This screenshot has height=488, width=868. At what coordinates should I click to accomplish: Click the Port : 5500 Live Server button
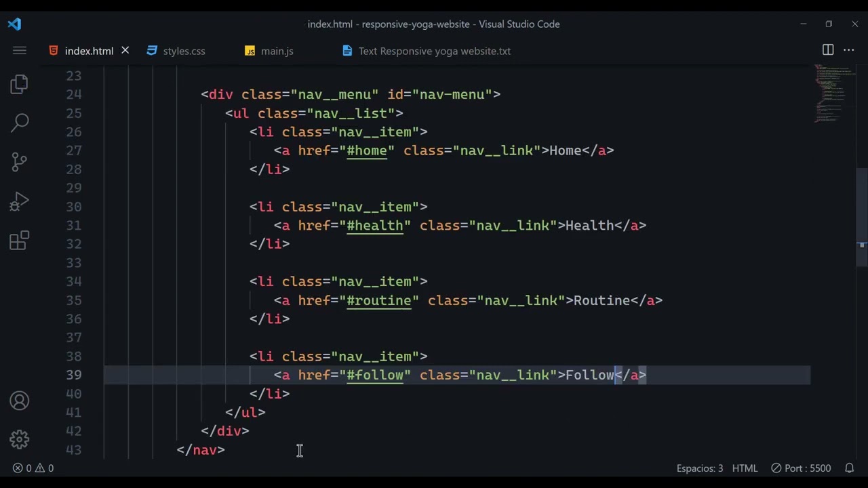pos(801,468)
